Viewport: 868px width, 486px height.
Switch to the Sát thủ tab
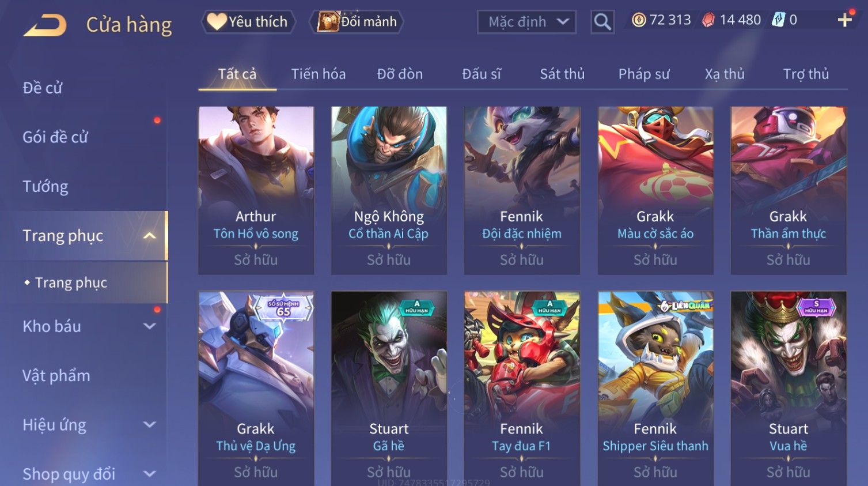point(562,74)
